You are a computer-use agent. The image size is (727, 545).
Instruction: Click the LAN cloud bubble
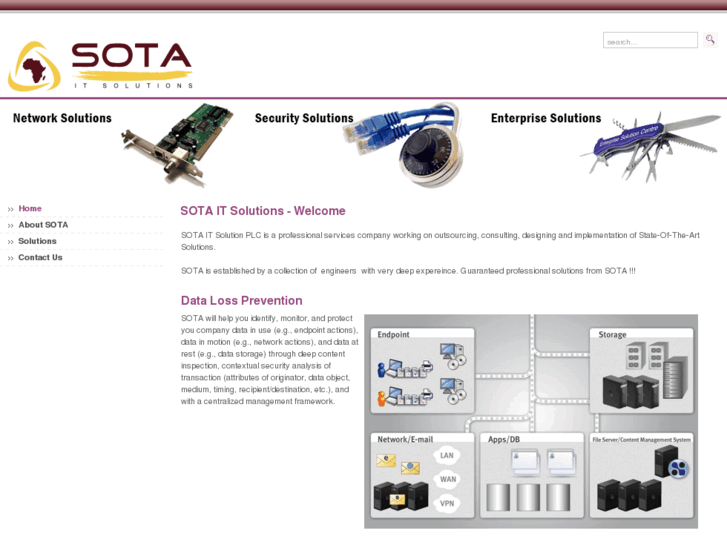(x=447, y=455)
